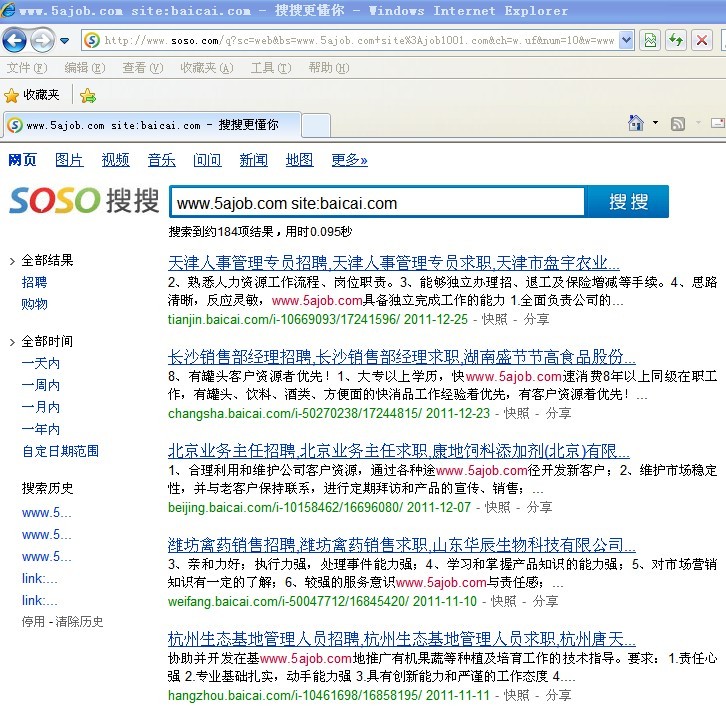This screenshot has height=706, width=726.
Task: Click the compatibility view icon
Action: [x=650, y=40]
